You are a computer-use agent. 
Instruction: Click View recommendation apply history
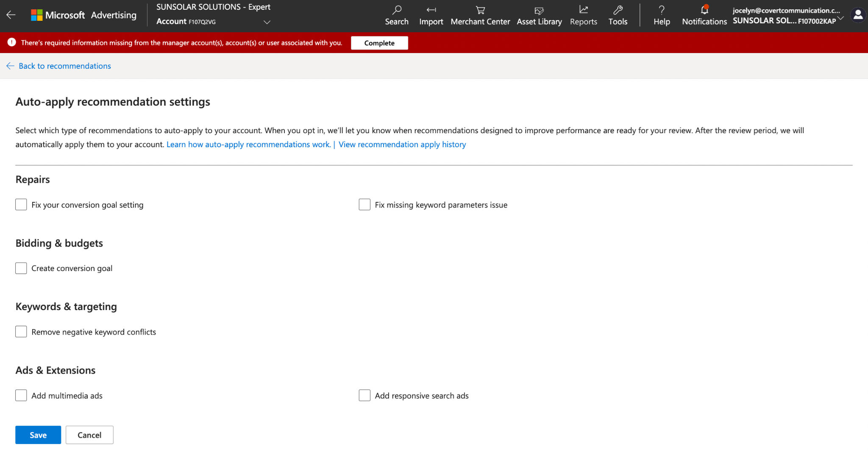point(402,144)
